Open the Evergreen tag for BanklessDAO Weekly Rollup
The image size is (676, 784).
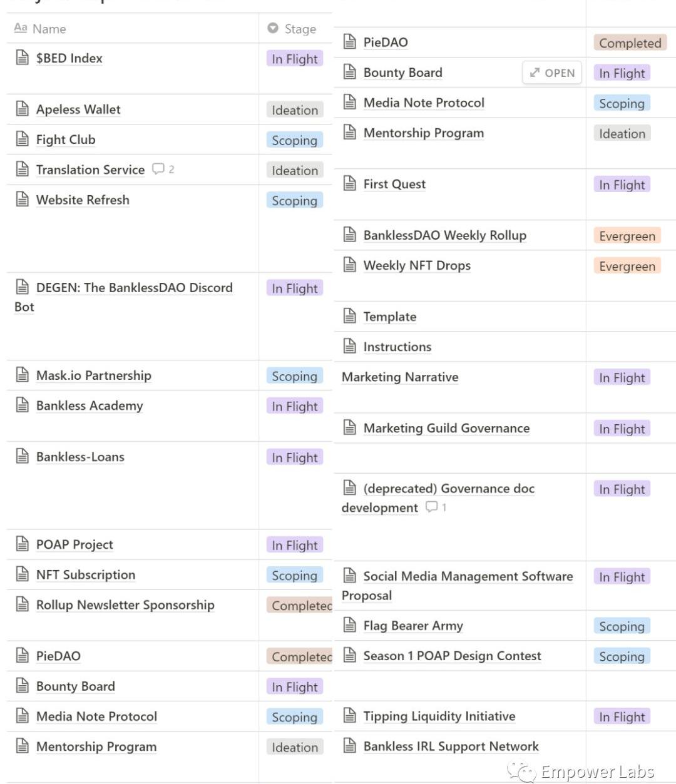(627, 236)
